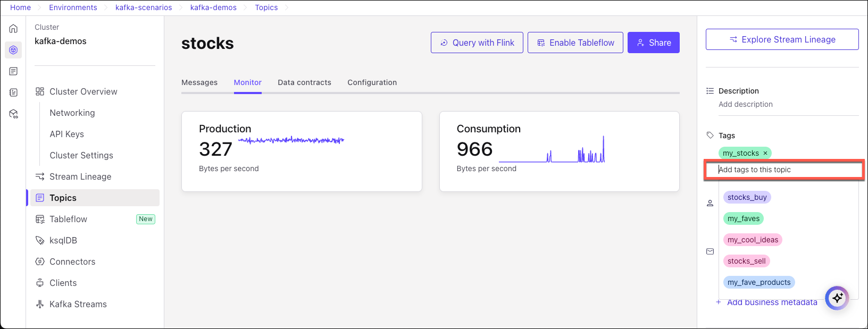Screen dimensions: 868x329
Task: Click Add business metadata link
Action: point(766,302)
